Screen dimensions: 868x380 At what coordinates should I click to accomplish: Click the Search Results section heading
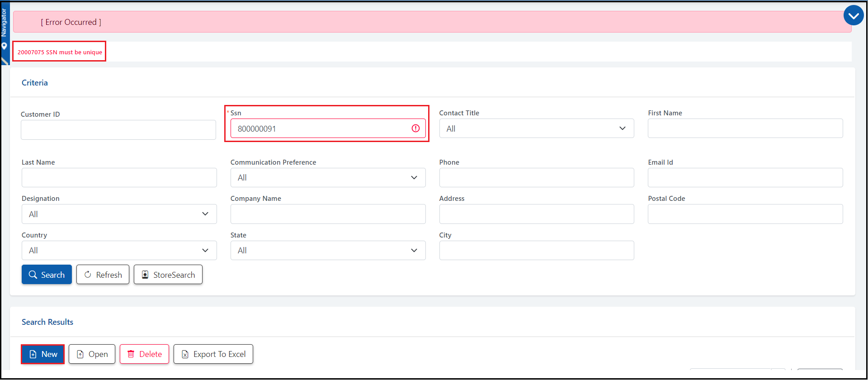(x=47, y=322)
